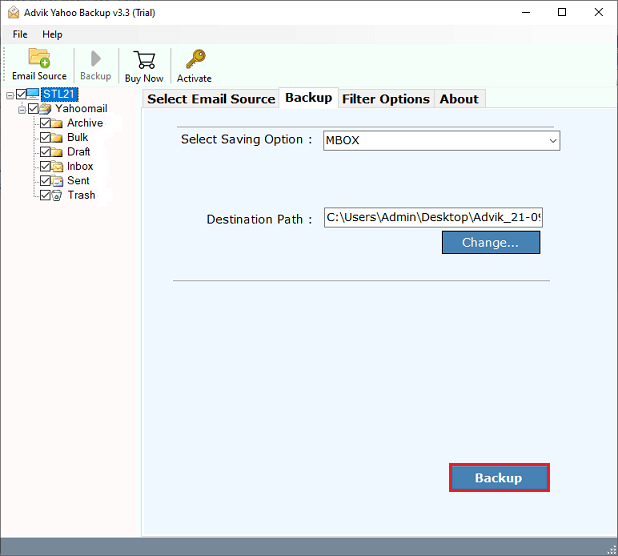The height and width of the screenshot is (556, 618).
Task: Minimize the Advik Yahoo Backup window
Action: click(526, 13)
